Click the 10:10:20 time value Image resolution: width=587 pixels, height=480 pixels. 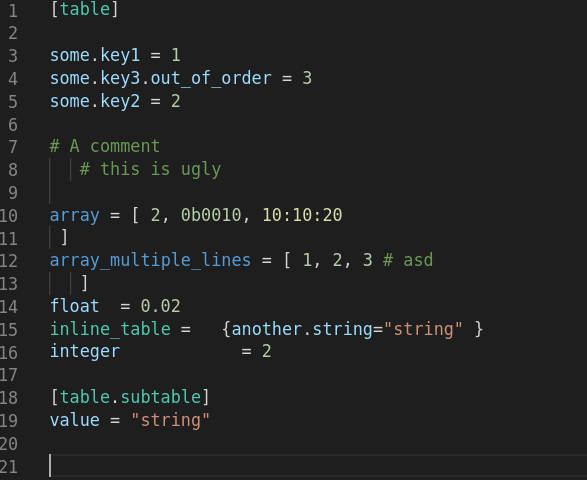coord(302,215)
